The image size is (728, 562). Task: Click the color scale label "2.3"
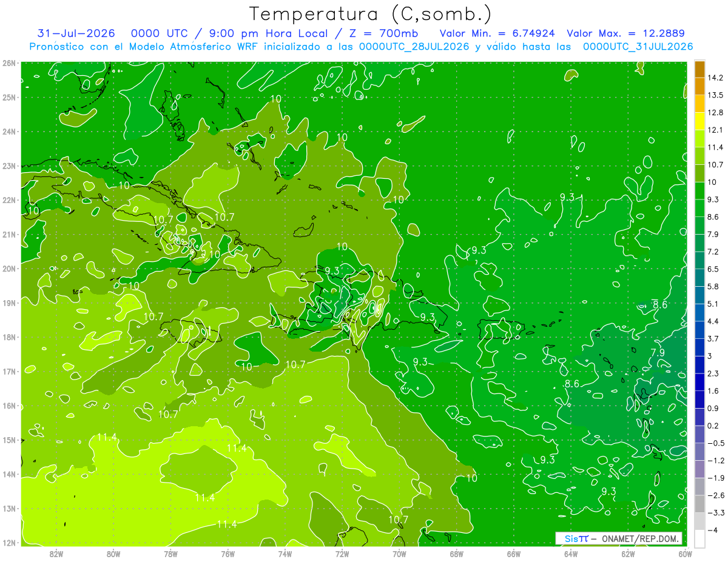click(x=714, y=373)
